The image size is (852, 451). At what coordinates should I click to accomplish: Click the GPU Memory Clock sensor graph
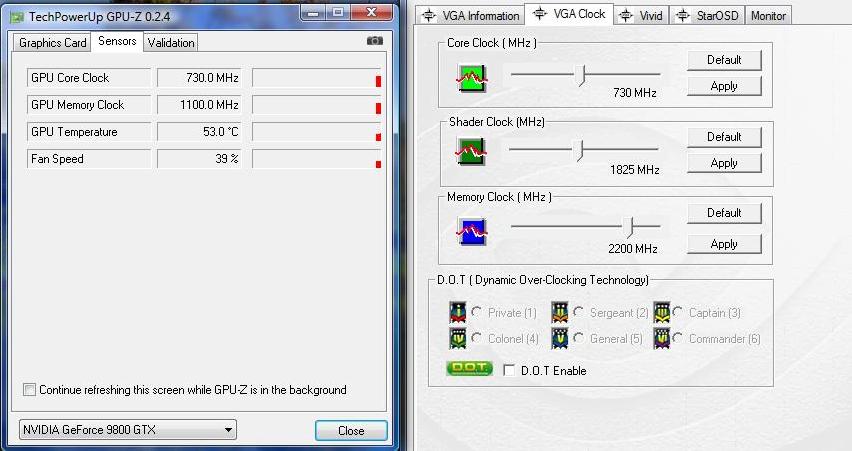317,105
